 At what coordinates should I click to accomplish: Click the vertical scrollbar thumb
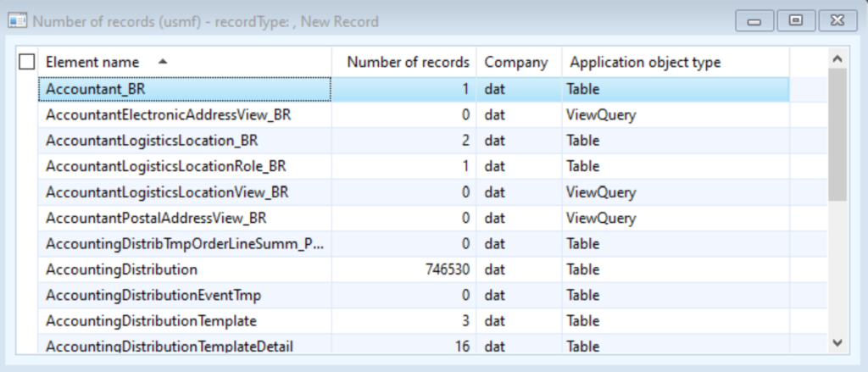(x=837, y=135)
